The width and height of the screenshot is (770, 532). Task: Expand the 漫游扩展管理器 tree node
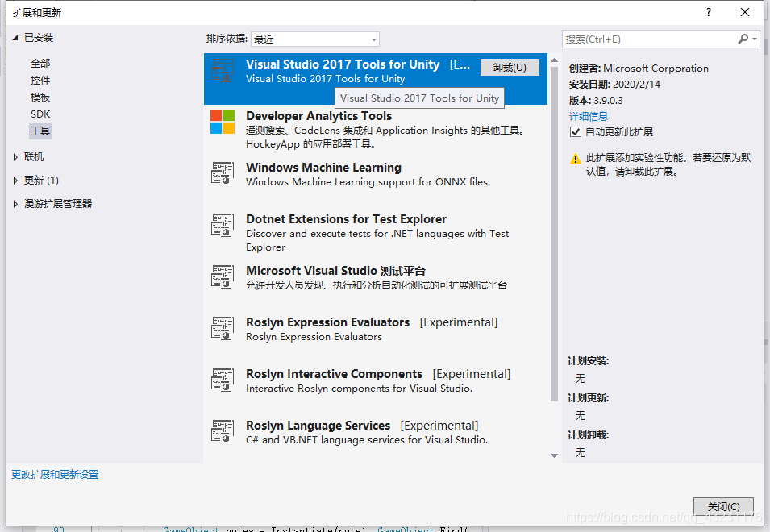(15, 204)
